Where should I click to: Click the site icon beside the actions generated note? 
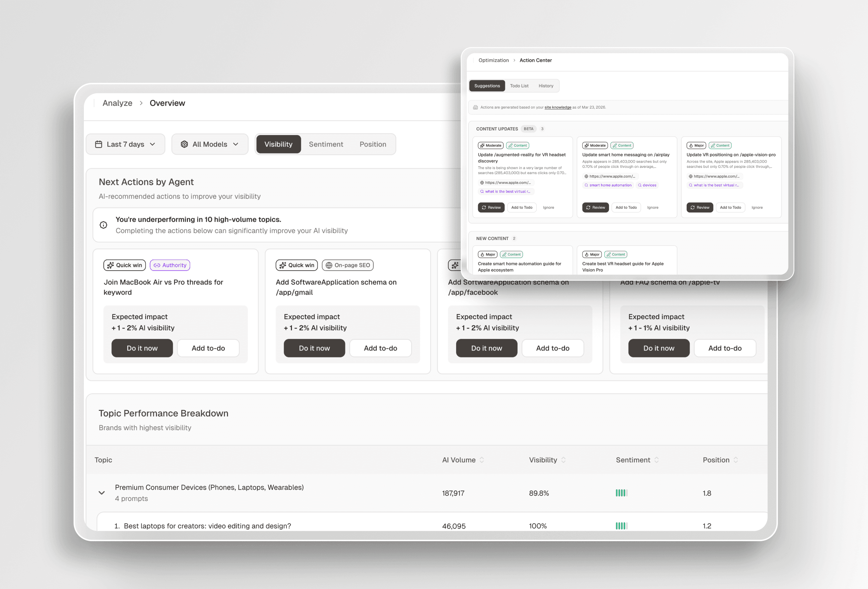tap(475, 107)
